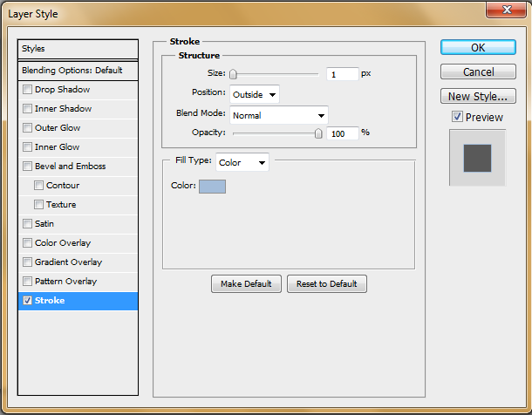Click the OK button
This screenshot has height=415, width=532.
point(478,48)
